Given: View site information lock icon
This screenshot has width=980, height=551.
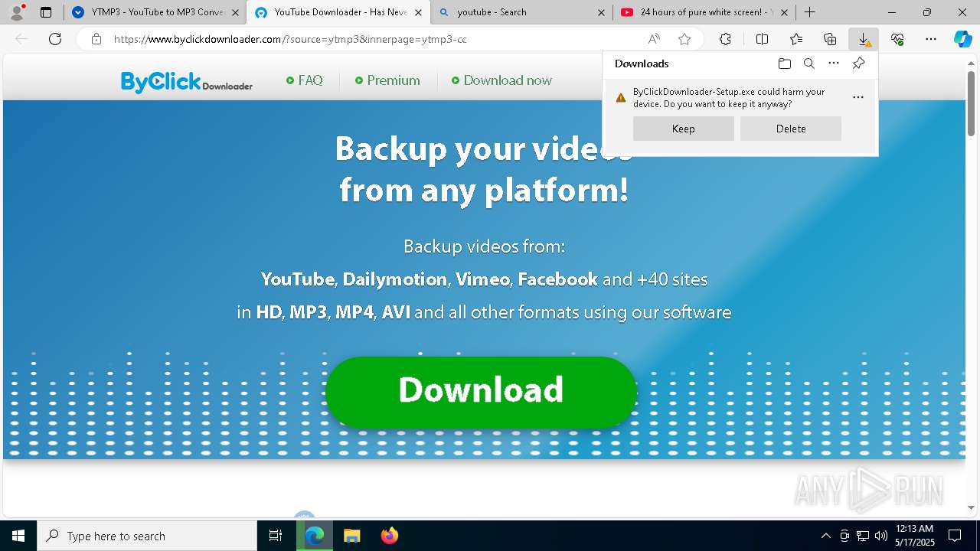Looking at the screenshot, I should click(x=96, y=39).
